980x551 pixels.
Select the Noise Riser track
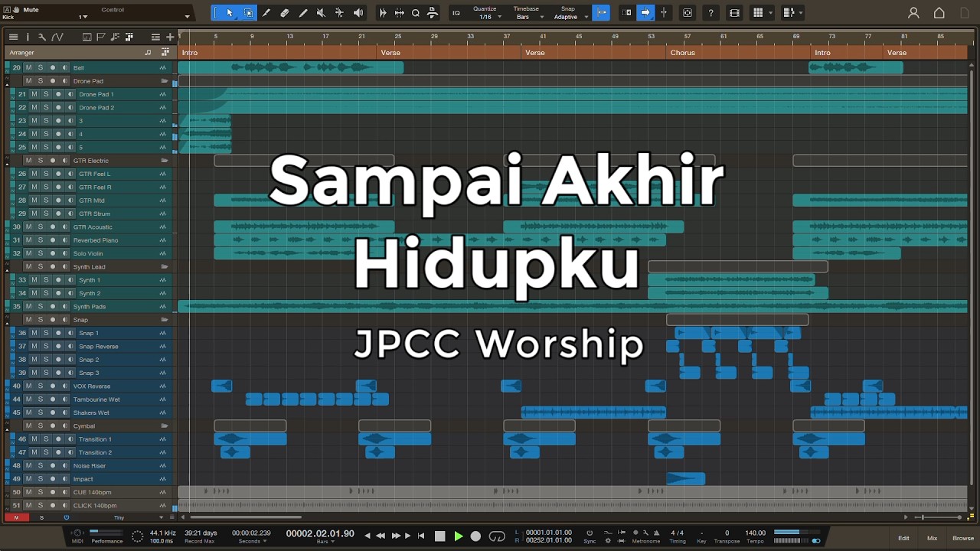click(90, 466)
